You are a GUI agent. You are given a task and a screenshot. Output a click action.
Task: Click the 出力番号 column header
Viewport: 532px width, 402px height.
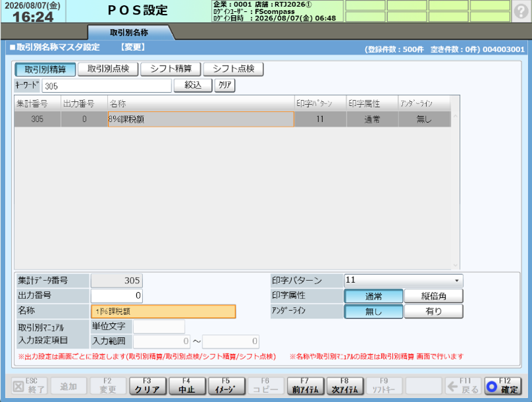pyautogui.click(x=84, y=103)
